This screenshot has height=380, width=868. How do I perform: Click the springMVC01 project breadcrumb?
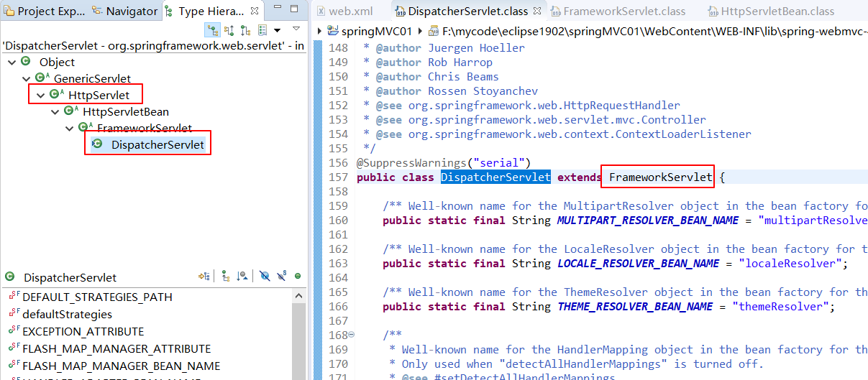(x=370, y=32)
